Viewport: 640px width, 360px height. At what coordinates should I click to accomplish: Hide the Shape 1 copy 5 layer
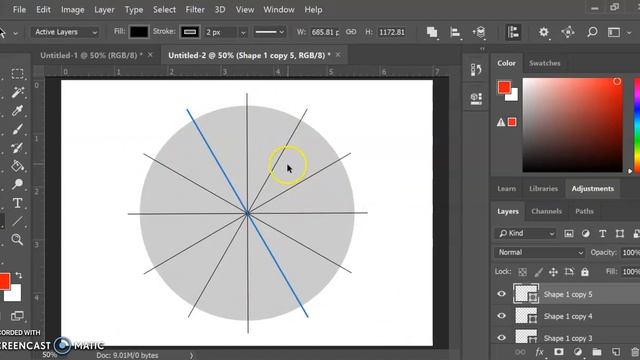(502, 294)
